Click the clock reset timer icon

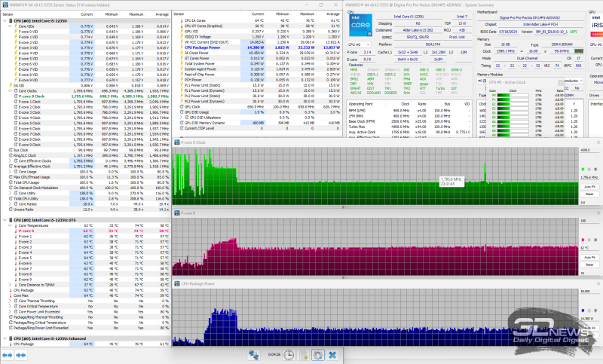point(290,354)
